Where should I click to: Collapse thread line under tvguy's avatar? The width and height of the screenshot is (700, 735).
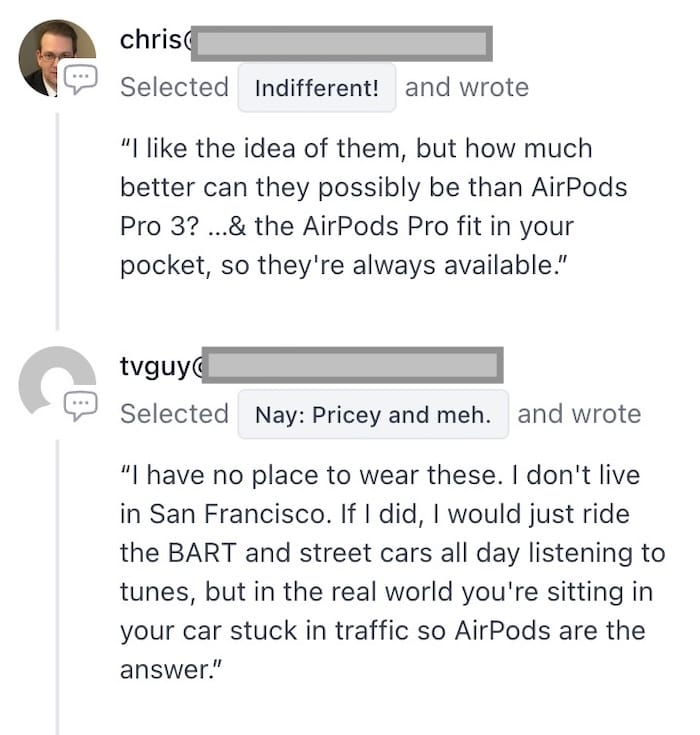(x=57, y=587)
